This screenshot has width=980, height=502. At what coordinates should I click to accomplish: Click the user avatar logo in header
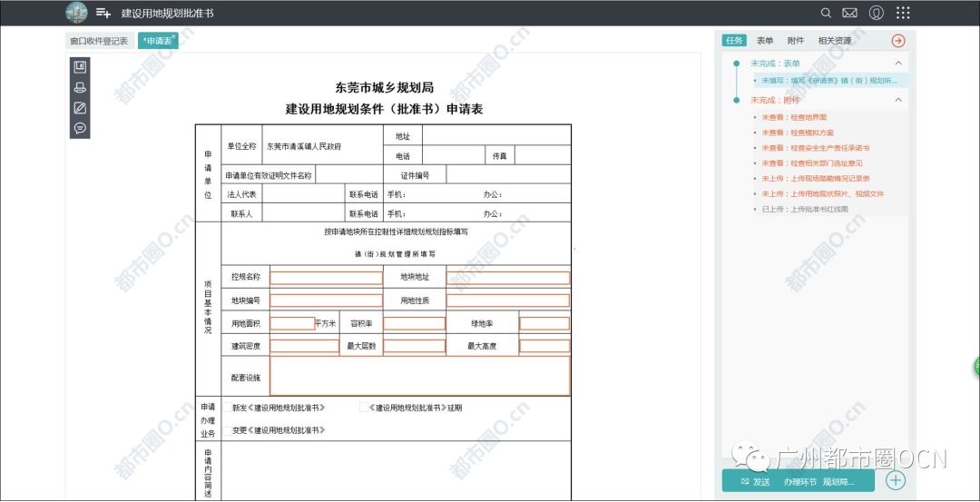[x=76, y=12]
